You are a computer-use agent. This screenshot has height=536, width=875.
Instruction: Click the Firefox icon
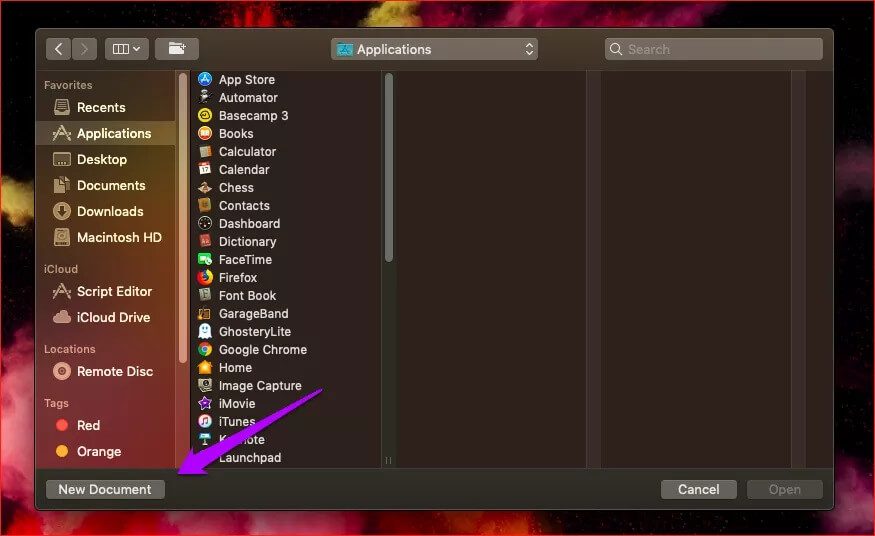205,277
